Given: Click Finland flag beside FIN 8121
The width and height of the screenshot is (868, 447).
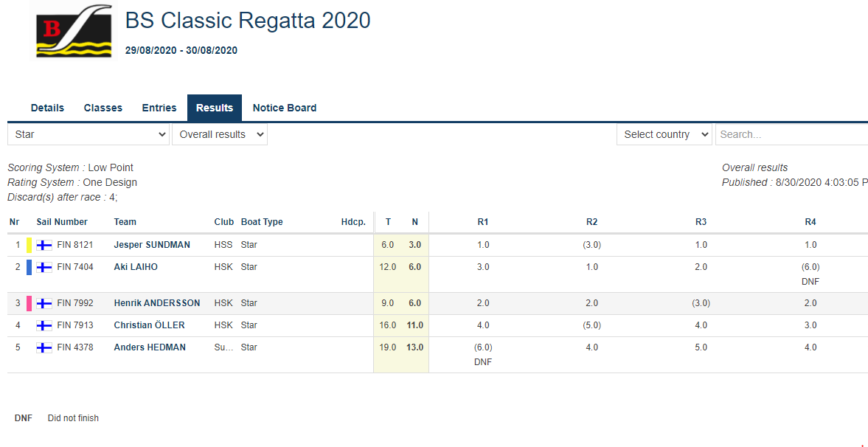Looking at the screenshot, I should [44, 245].
